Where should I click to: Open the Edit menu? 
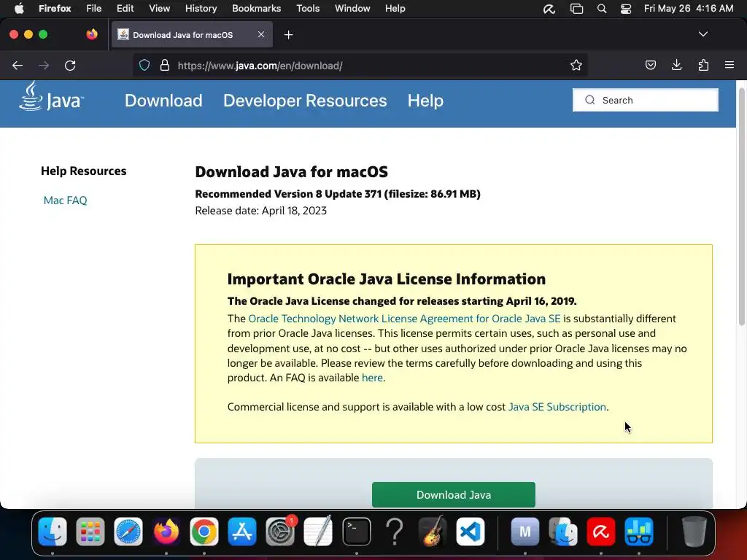coord(125,9)
